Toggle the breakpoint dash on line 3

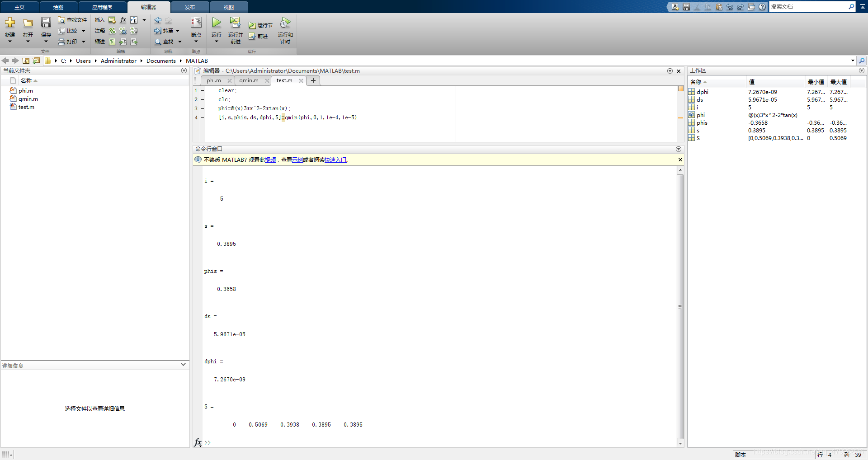click(x=202, y=108)
